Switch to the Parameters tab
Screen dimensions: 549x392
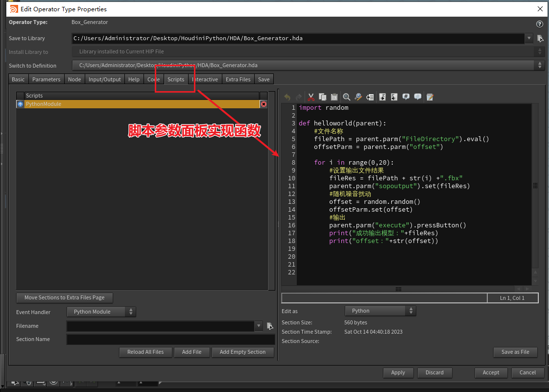(46, 79)
